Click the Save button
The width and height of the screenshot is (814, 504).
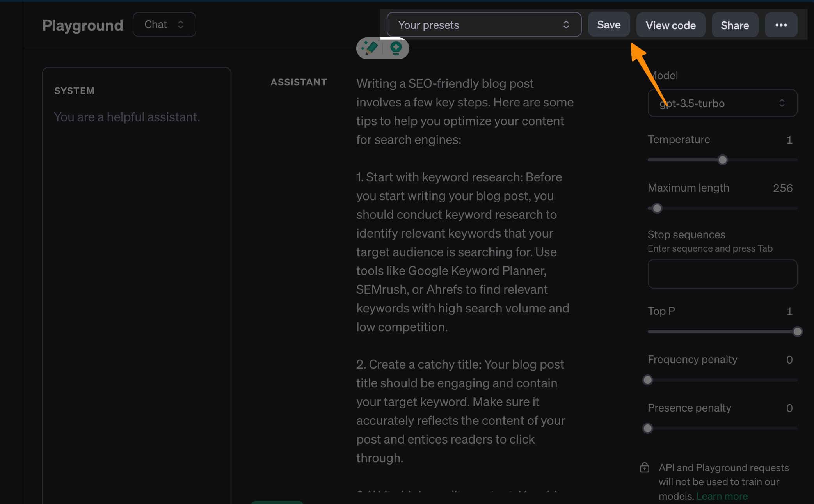(609, 25)
